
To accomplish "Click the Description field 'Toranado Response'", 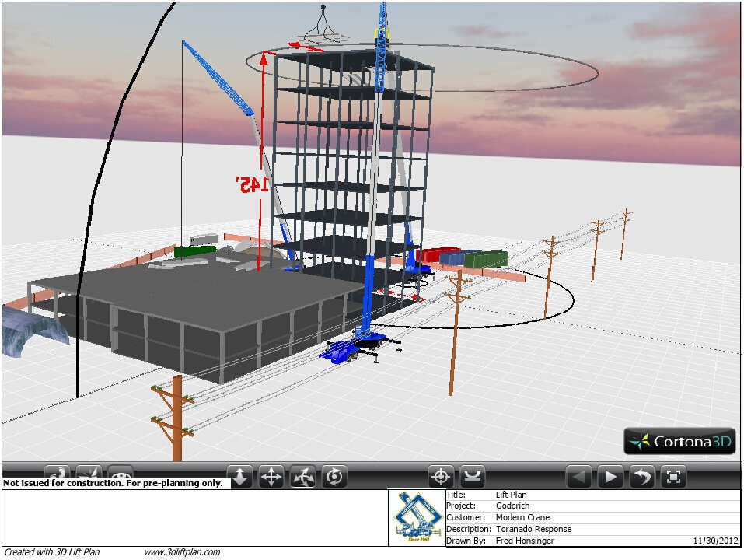I will pos(533,529).
